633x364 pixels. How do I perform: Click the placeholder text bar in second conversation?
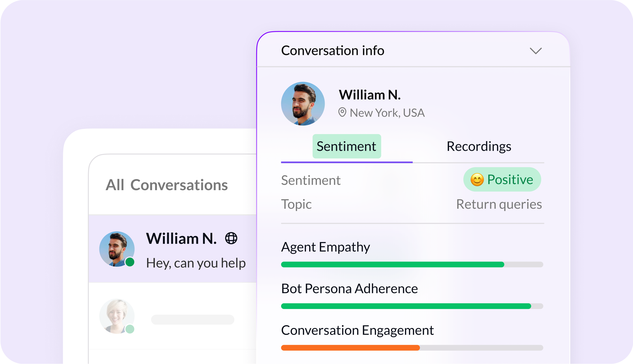(x=193, y=319)
